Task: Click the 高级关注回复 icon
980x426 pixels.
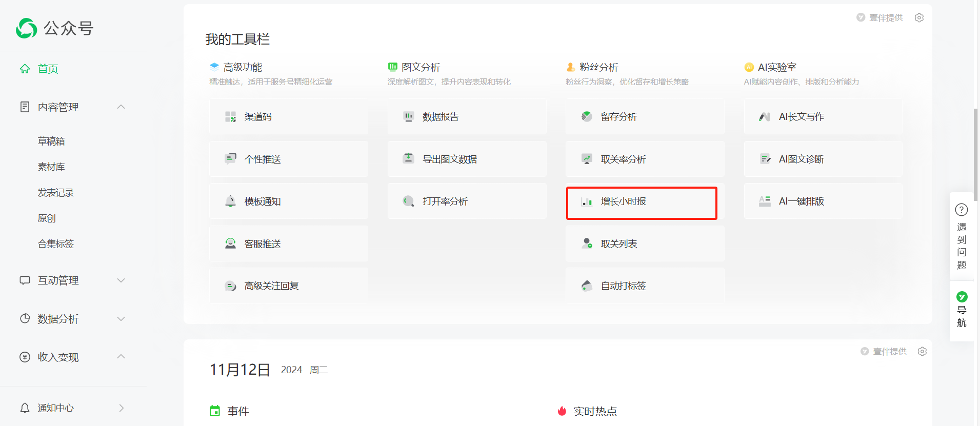Action: coord(230,286)
